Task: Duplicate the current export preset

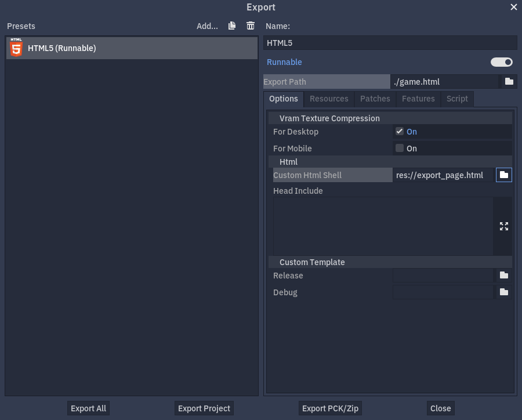Action: coord(231,26)
